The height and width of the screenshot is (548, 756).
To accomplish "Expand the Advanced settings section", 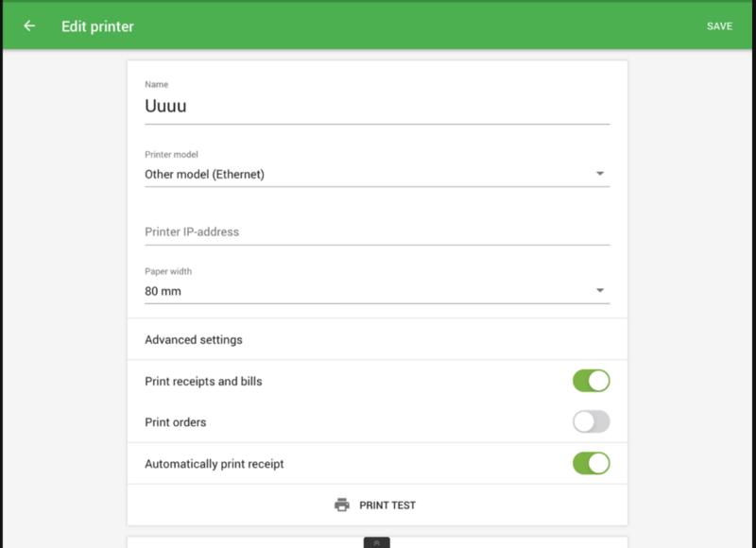I will pyautogui.click(x=194, y=340).
